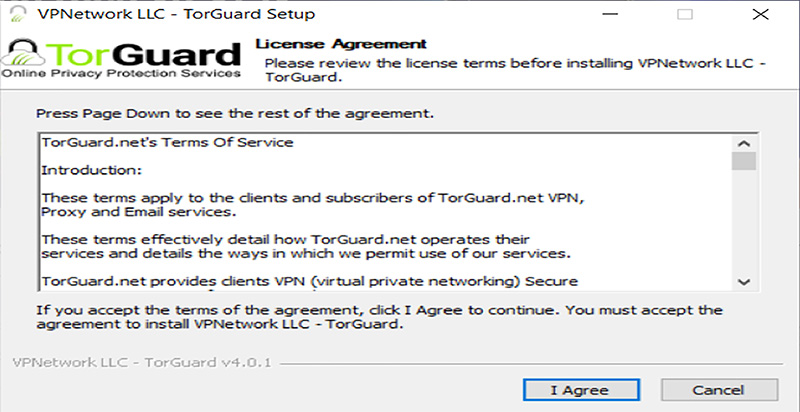Image resolution: width=800 pixels, height=412 pixels.
Task: Click the TorGuard.net's Terms Of Service heading line
Action: (167, 142)
